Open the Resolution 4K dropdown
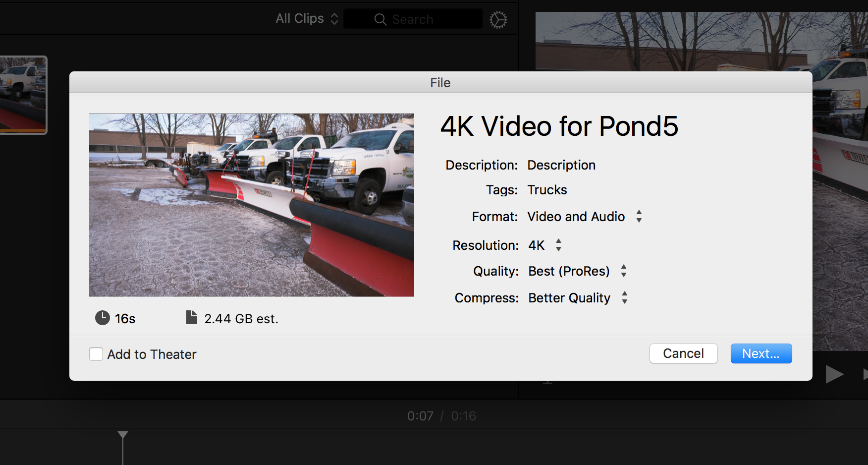This screenshot has width=868, height=465. point(545,245)
